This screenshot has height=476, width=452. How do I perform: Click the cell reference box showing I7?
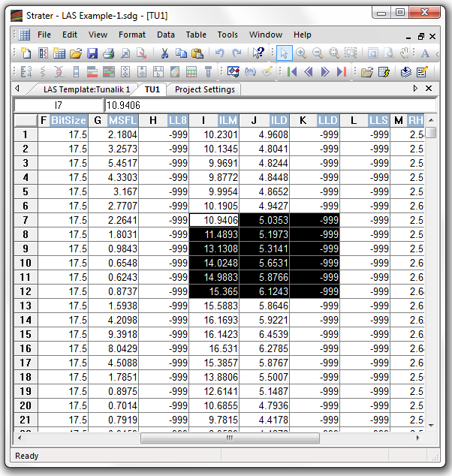(x=59, y=105)
